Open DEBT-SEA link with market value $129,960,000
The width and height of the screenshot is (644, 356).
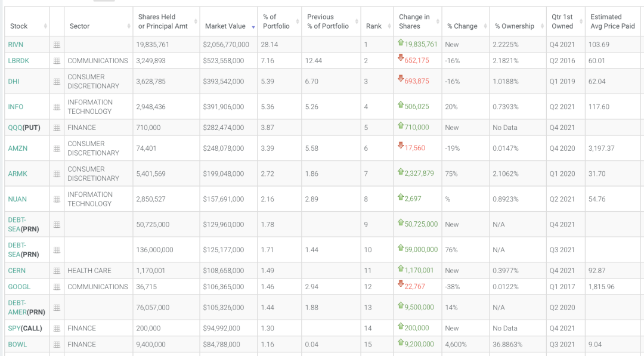(17, 225)
